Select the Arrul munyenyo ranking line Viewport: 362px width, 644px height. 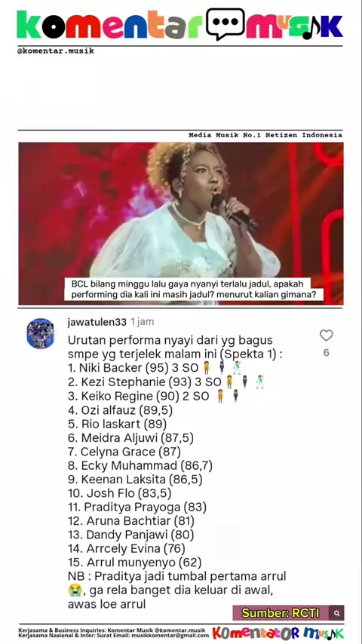tap(135, 562)
